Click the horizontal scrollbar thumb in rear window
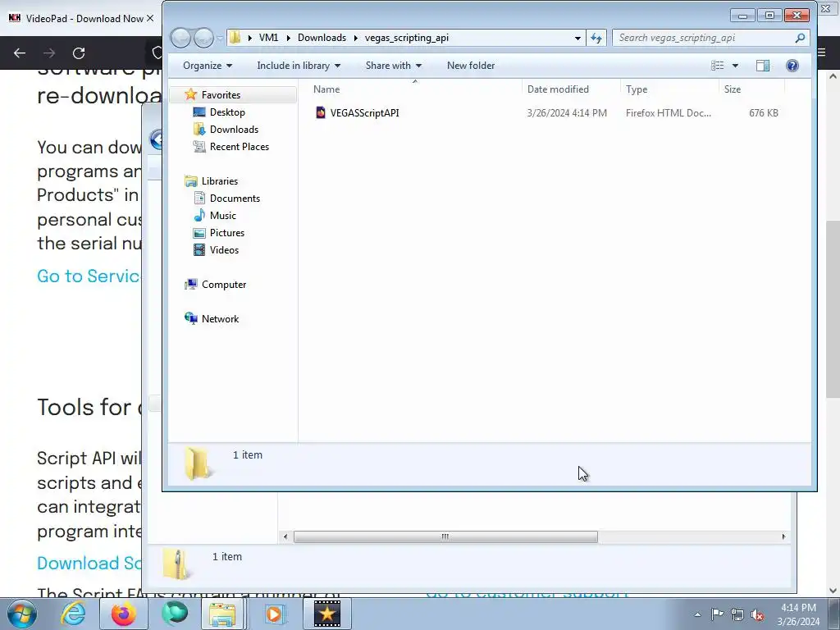Viewport: 840px width, 630px height. 445,536
